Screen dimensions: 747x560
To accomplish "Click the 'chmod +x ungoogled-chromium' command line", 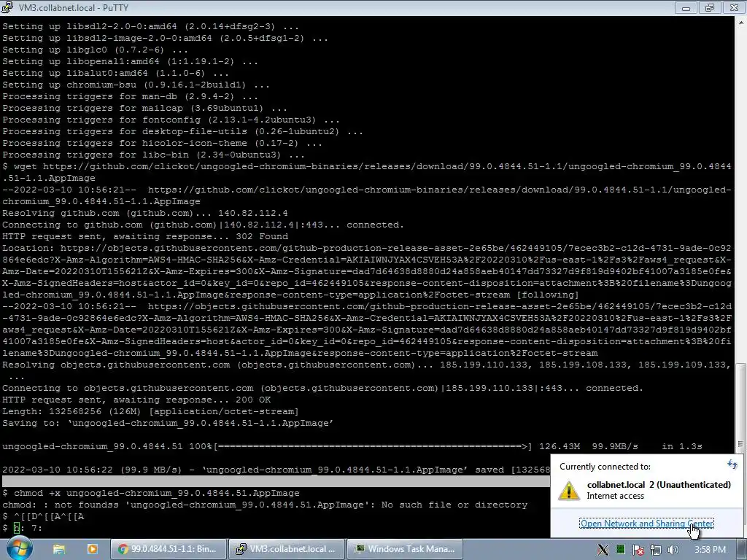I will 151,493.
